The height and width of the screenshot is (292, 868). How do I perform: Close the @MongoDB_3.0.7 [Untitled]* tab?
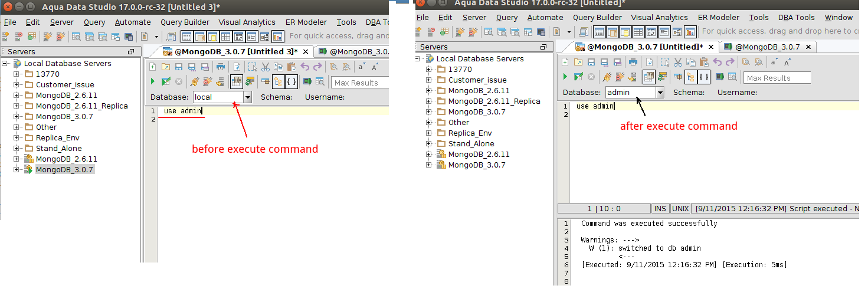point(710,47)
